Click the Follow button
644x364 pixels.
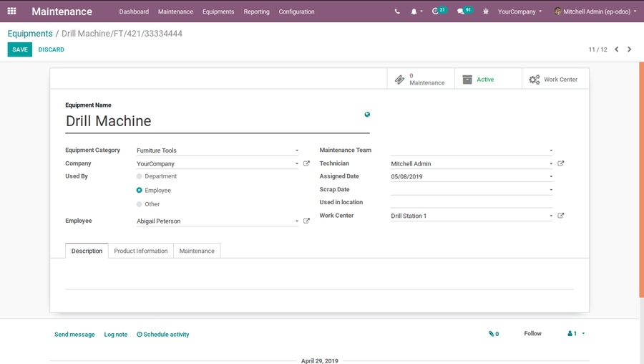click(532, 334)
